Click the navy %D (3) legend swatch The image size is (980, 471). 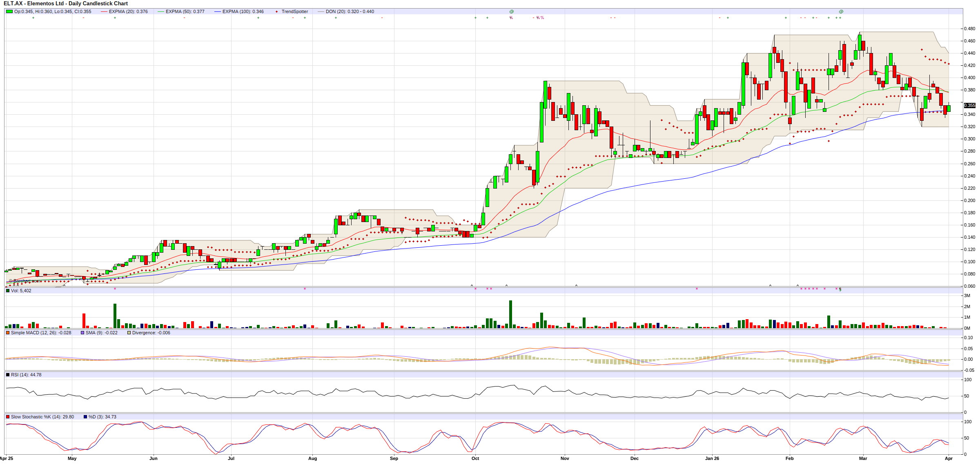coord(85,417)
